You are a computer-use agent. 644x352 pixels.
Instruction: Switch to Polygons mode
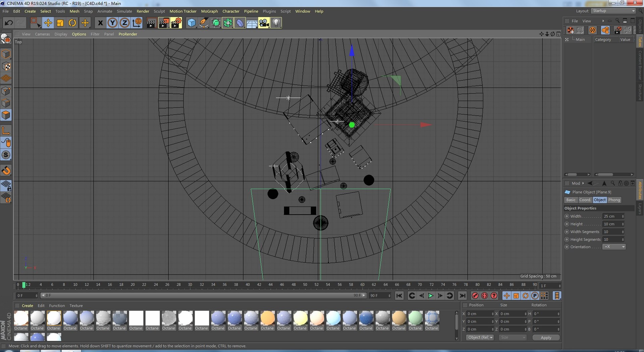click(6, 115)
